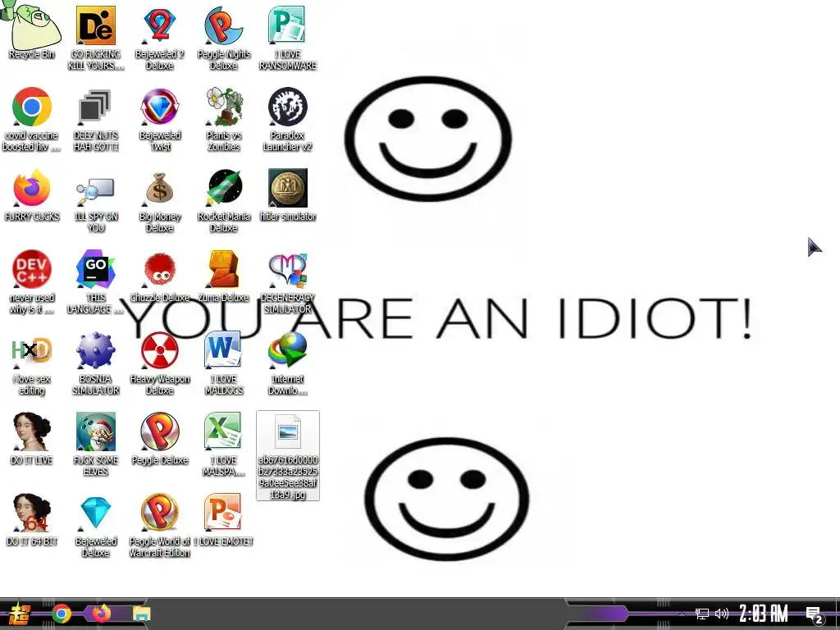840x630 pixels.
Task: Open Bejeweled Twist desktop shortcut
Action: coord(160,119)
